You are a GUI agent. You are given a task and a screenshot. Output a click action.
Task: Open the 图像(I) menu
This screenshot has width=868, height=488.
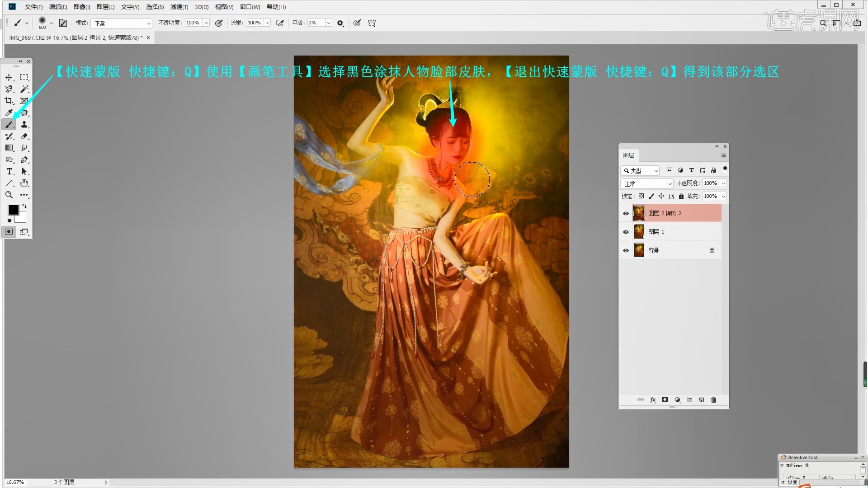point(82,7)
